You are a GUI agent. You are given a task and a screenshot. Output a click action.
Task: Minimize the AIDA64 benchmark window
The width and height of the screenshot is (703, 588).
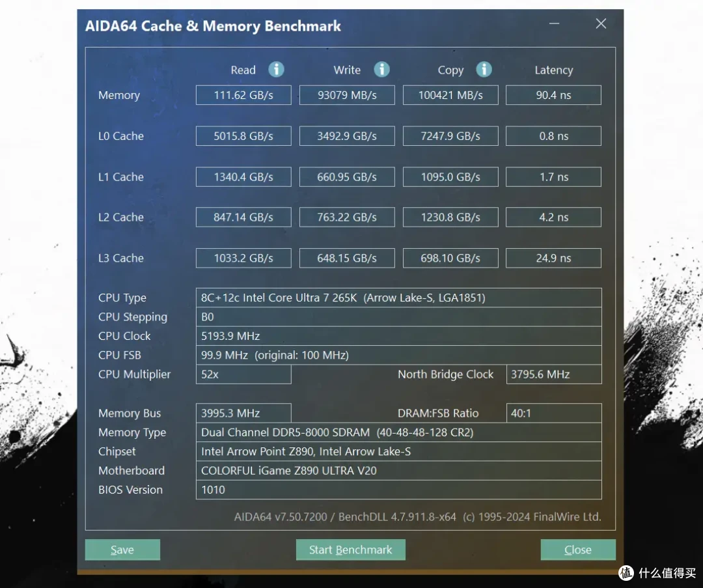554,23
